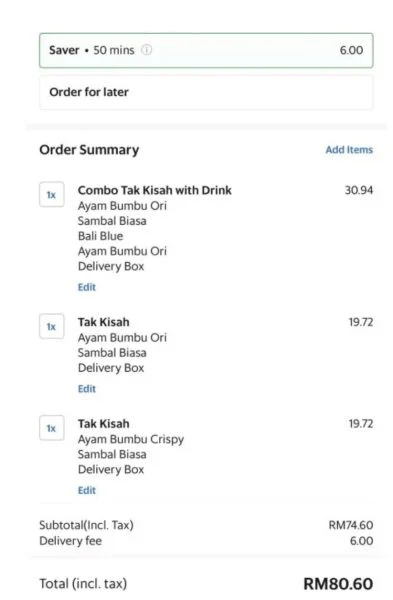Image resolution: width=393 pixels, height=600 pixels.
Task: Click the Total RM80.60 amount
Action: coord(338,584)
